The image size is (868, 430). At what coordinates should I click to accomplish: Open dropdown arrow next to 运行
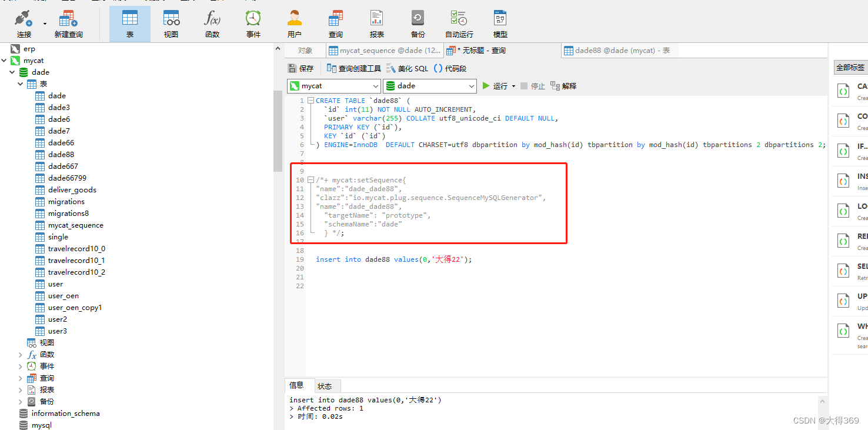click(513, 86)
